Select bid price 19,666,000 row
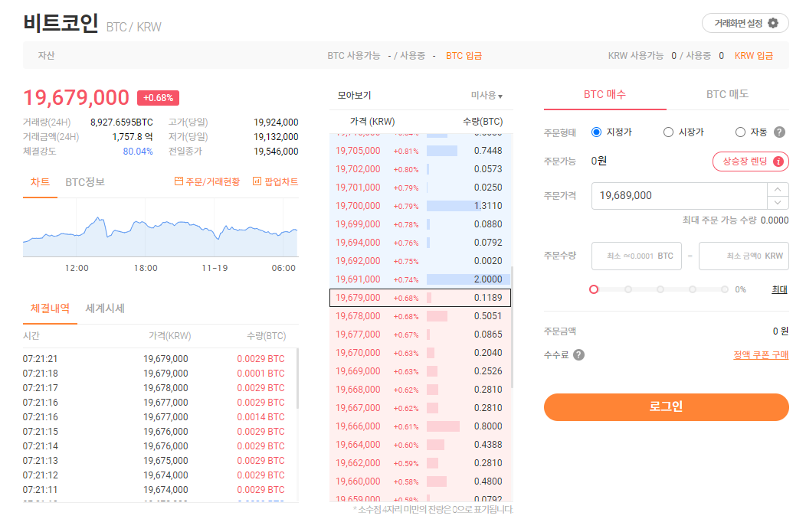This screenshot has width=806, height=532. (x=420, y=426)
